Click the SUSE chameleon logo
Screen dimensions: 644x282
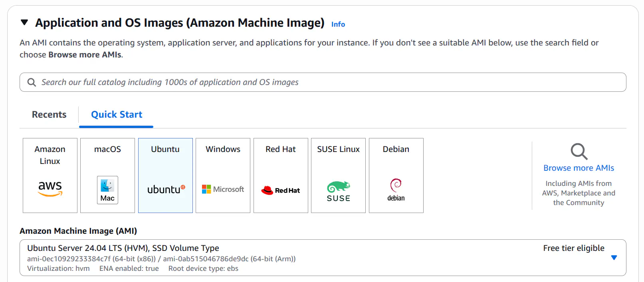point(338,191)
